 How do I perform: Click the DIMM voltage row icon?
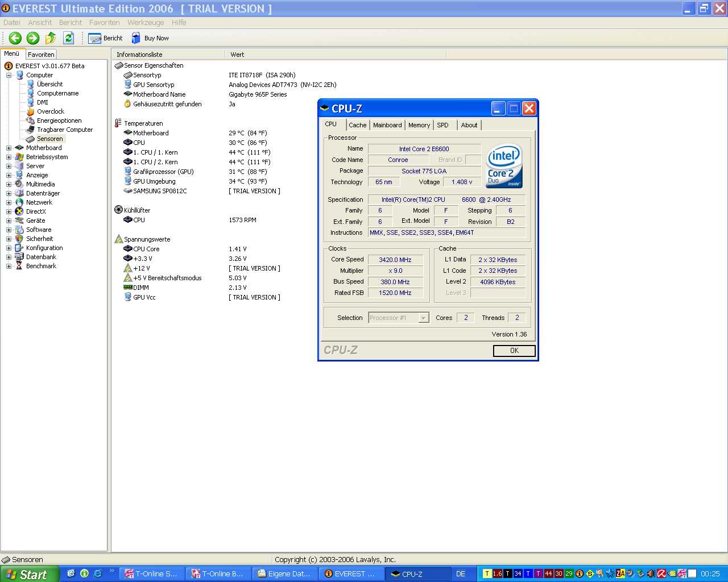click(x=128, y=288)
